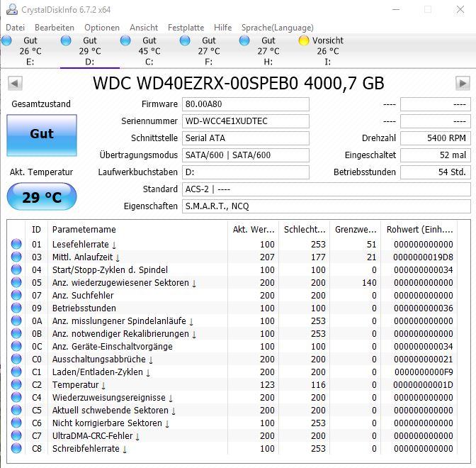Click status orb of UltraDMA-CRC-Fehler row
476x468 pixels.
(16, 435)
